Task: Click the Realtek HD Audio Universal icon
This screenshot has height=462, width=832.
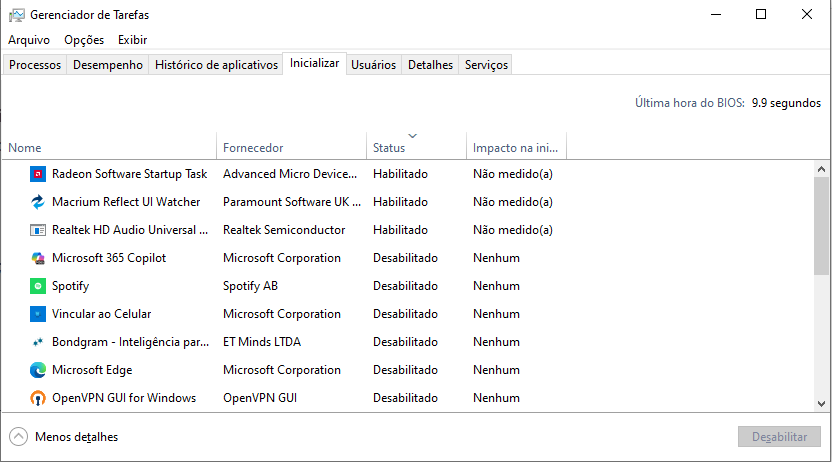Action: tap(38, 230)
